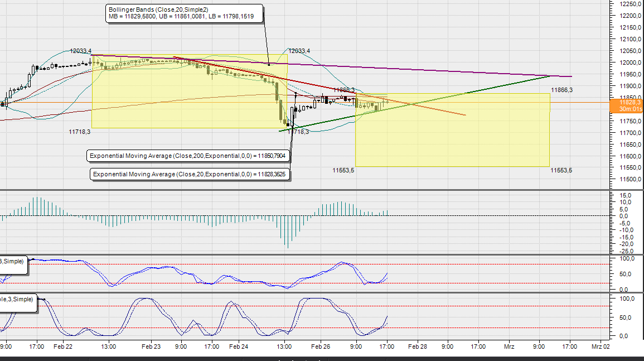Click the 17:00 label before Mrz 02

[570, 346]
